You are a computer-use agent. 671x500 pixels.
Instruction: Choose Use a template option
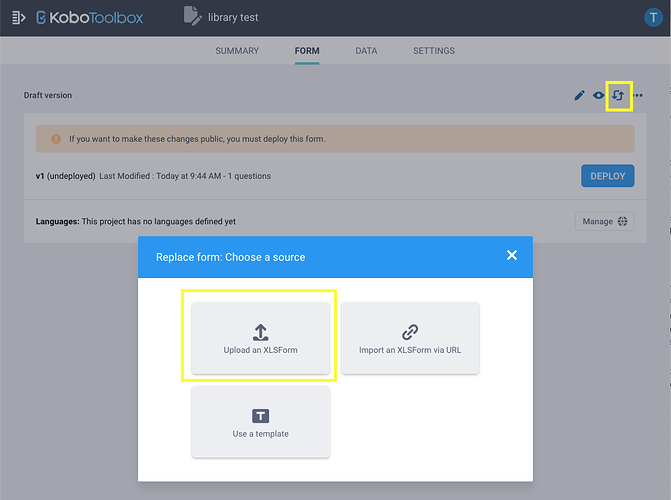(261, 422)
